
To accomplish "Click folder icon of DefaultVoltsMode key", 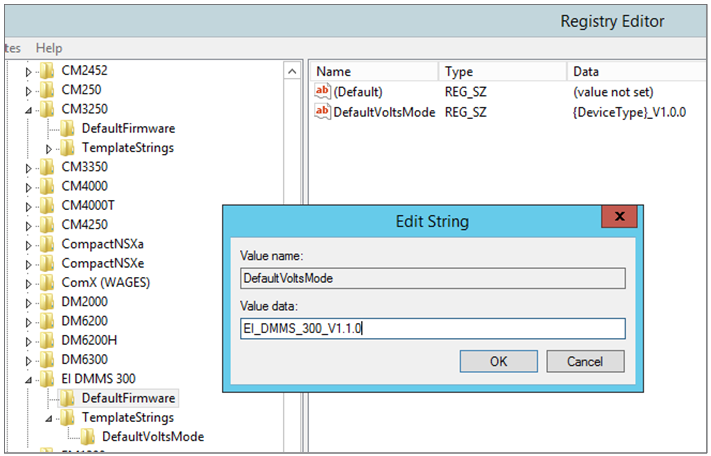I will 88,437.
